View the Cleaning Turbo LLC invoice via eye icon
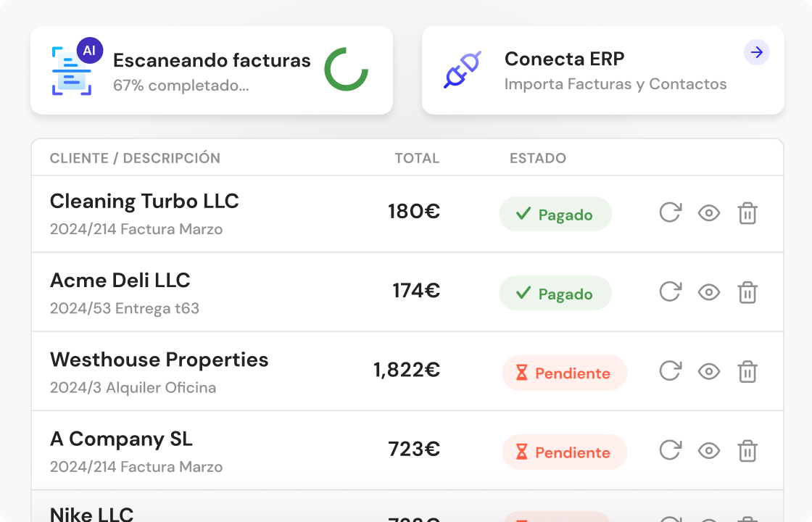Screen dimensions: 812x522 pos(708,213)
